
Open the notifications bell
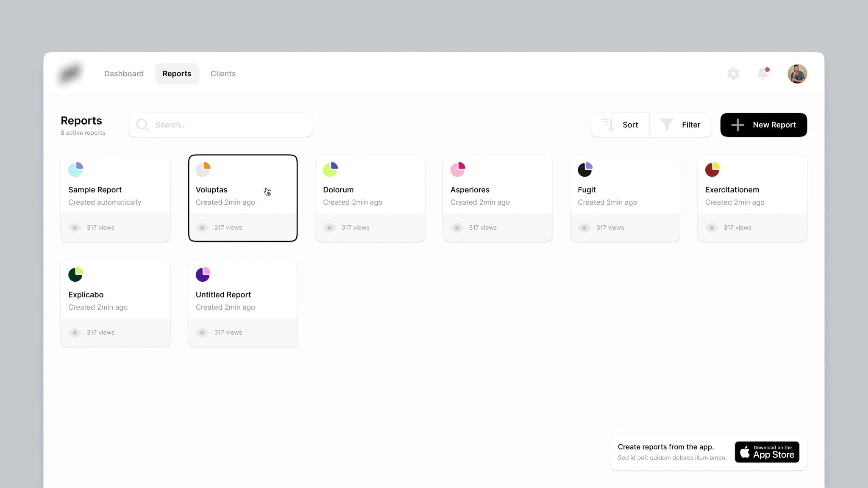(763, 74)
